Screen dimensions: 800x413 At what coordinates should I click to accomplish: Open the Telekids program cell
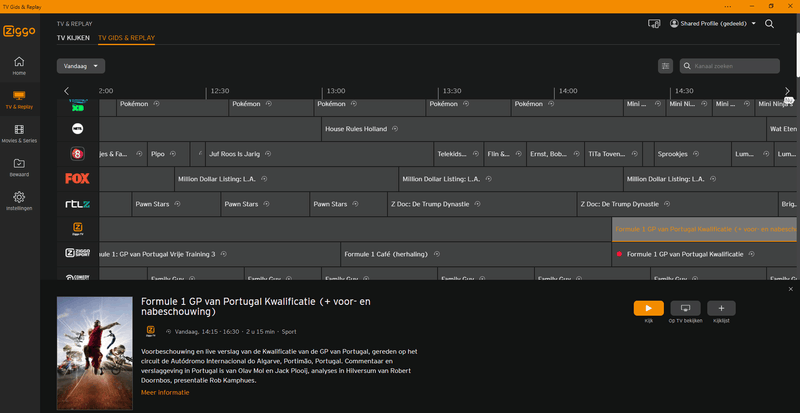458,154
